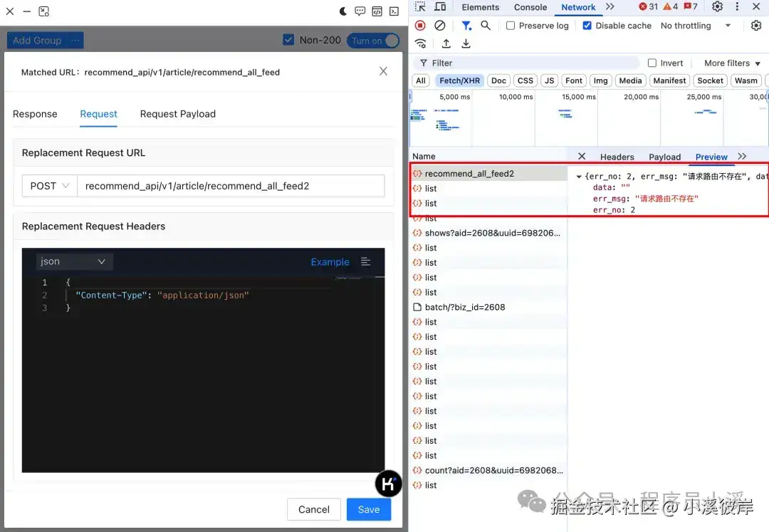769x532 pixels.
Task: Enable Preserve log checkbox
Action: 511,26
